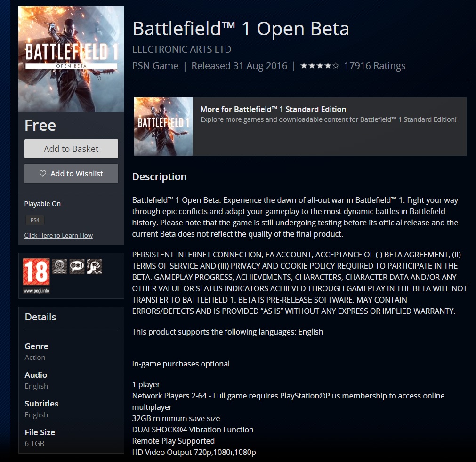Image resolution: width=476 pixels, height=462 pixels.
Task: Add the Open Beta to the basket
Action: 72,149
